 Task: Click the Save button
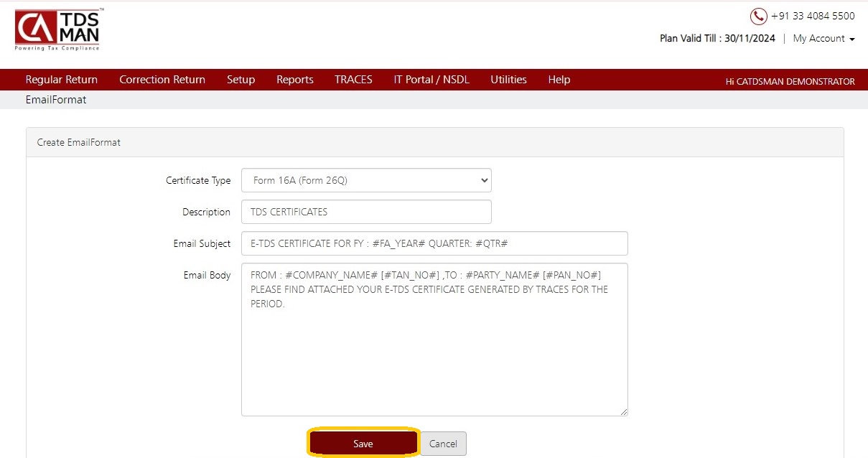[x=363, y=444]
